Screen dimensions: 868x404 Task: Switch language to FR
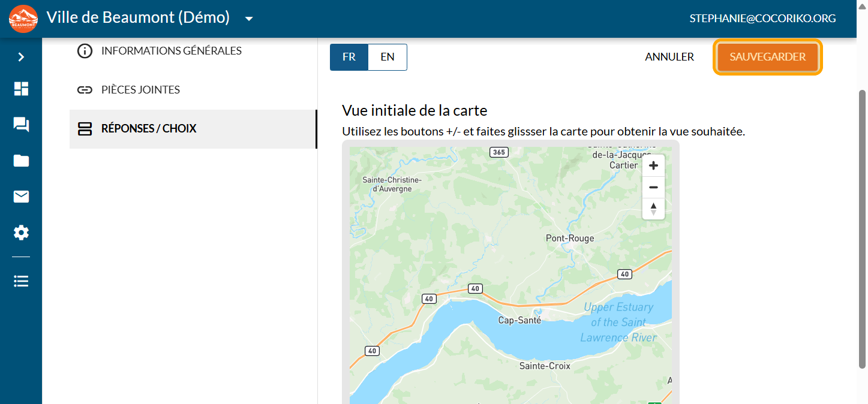(x=349, y=57)
